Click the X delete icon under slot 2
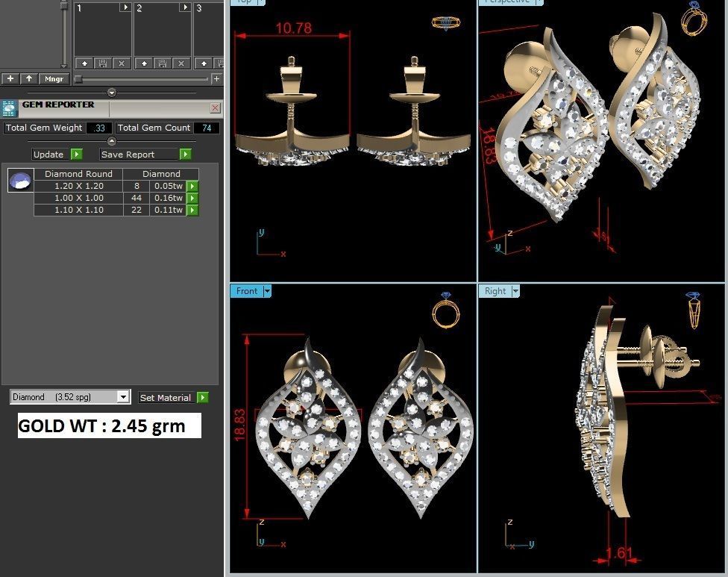728x577 pixels. tap(181, 63)
